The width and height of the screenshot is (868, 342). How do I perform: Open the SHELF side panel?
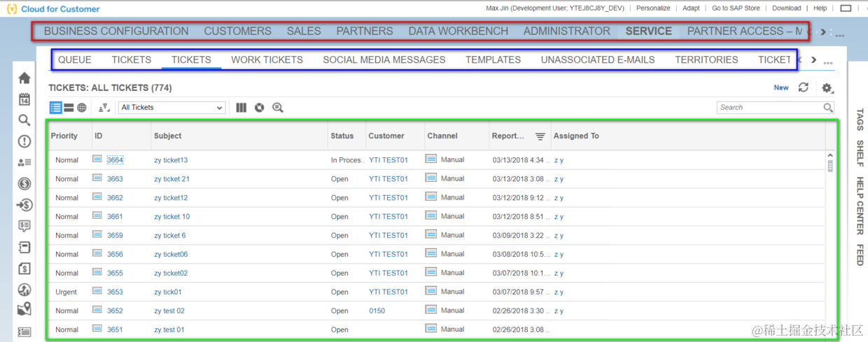(860, 153)
